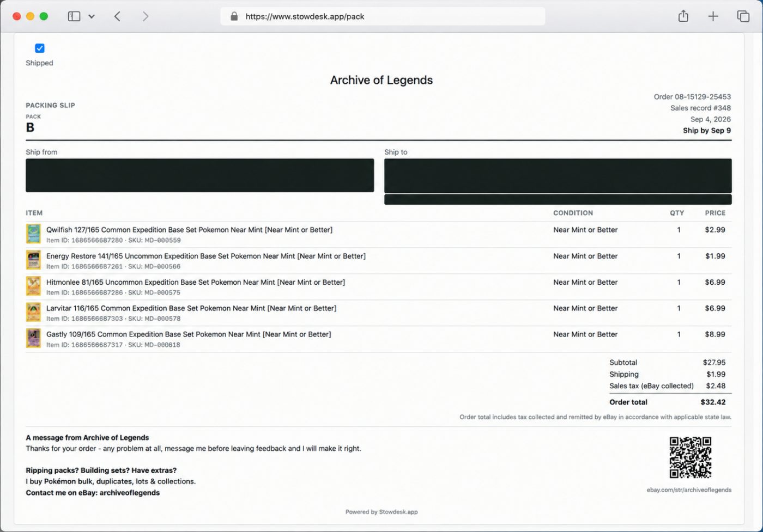Click the Order total $32.42 amount

pyautogui.click(x=713, y=402)
